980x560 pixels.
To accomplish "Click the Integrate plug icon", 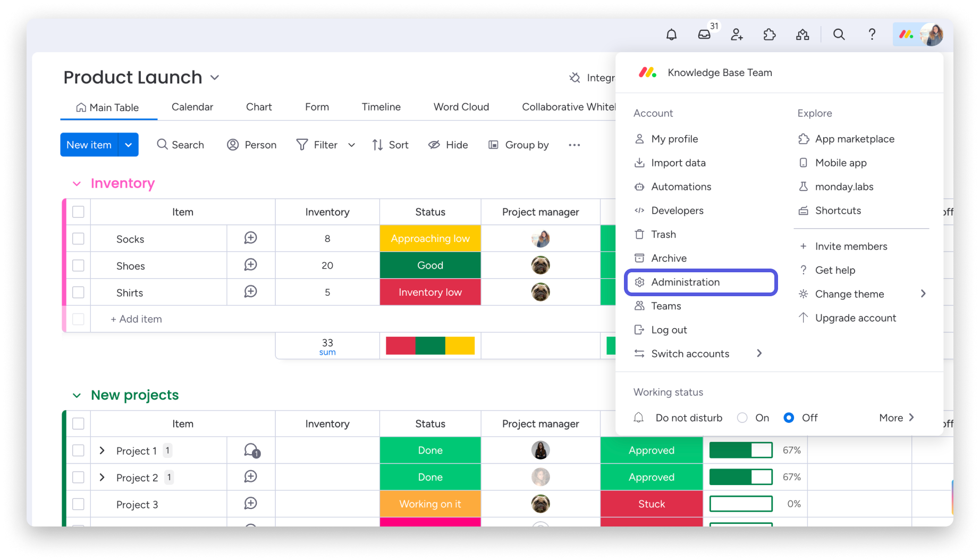I will click(x=575, y=78).
